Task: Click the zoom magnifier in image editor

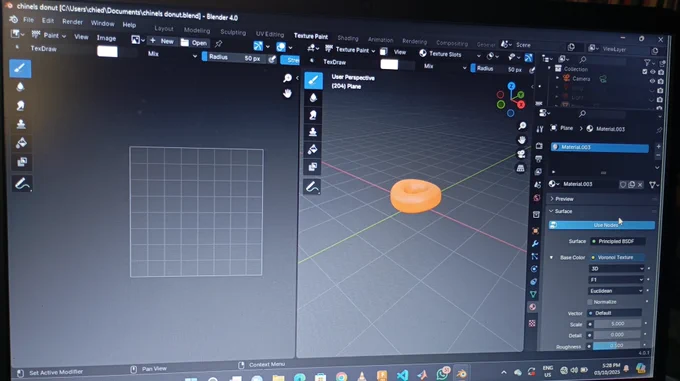Action: coord(287,78)
